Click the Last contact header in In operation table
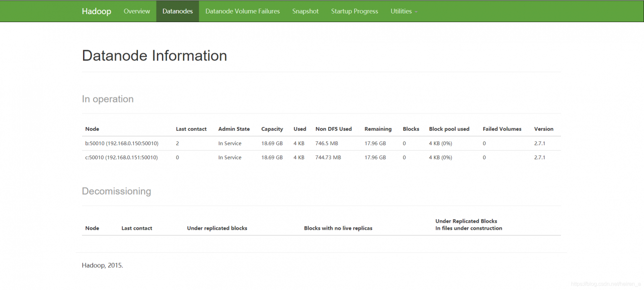The height and width of the screenshot is (290, 644). point(191,129)
